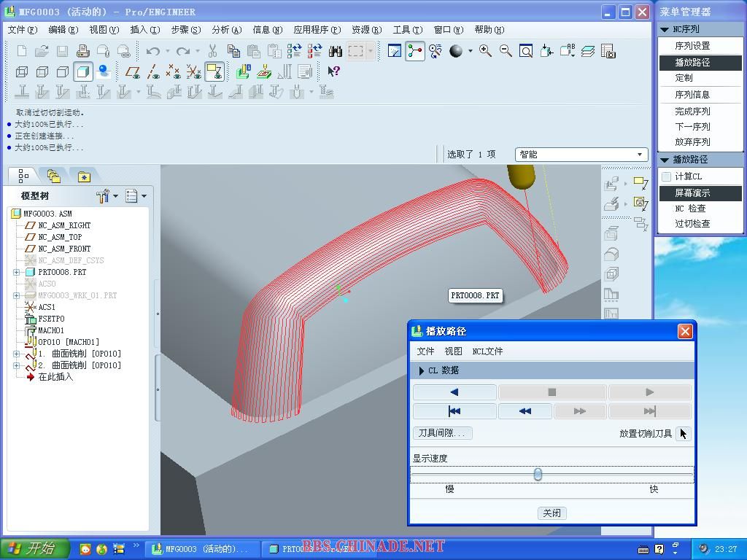Click the Zoom out magnifier icon
The image size is (747, 560).
pos(506,50)
